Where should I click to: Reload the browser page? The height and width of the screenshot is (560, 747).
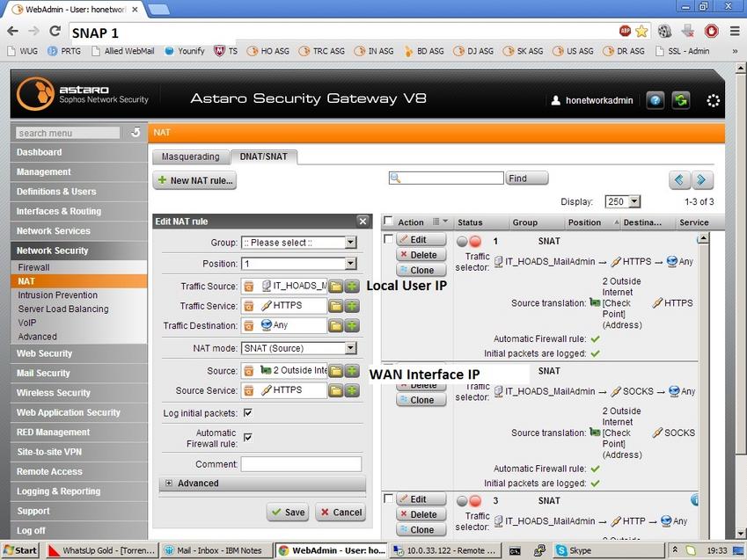point(55,32)
